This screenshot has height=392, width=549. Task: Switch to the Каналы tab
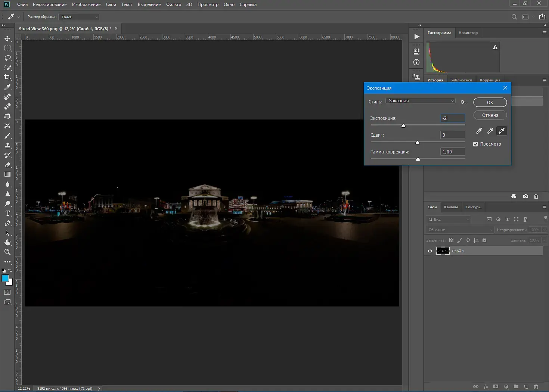[x=451, y=207]
